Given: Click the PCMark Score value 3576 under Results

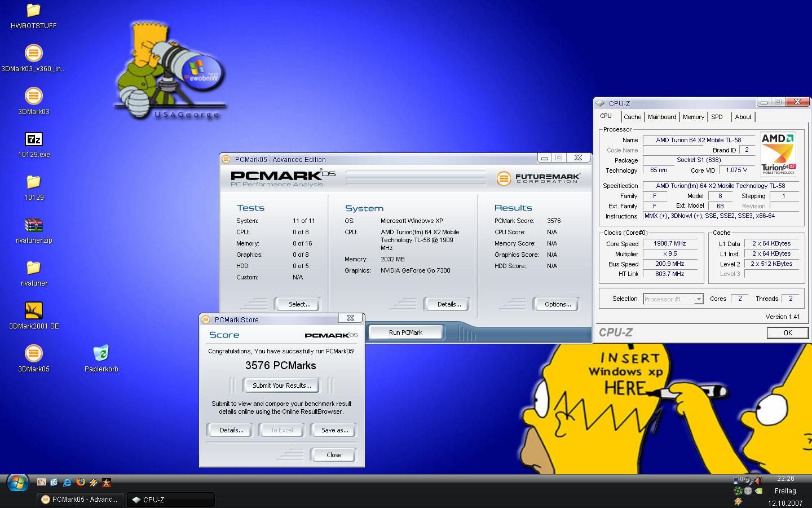Looking at the screenshot, I should (554, 221).
